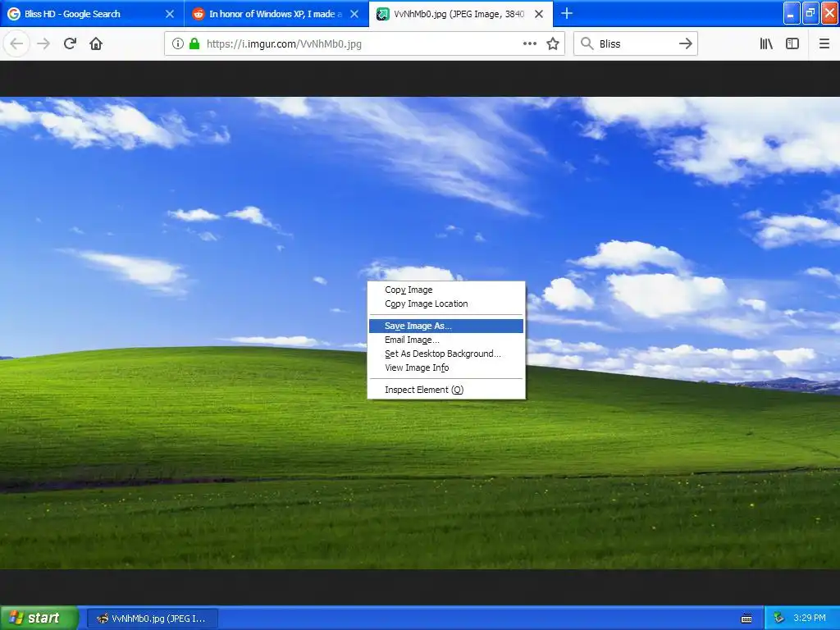
Task: Switch to Bliss HD - Google Search tab
Action: click(x=92, y=14)
